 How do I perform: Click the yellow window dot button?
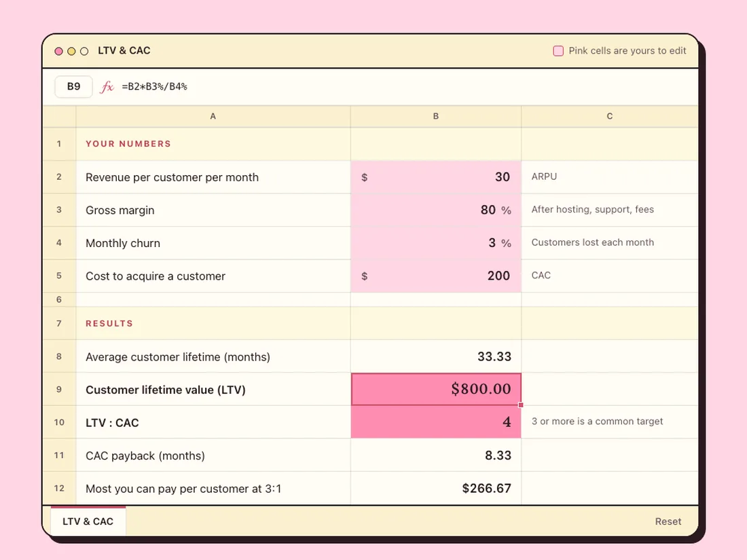71,51
